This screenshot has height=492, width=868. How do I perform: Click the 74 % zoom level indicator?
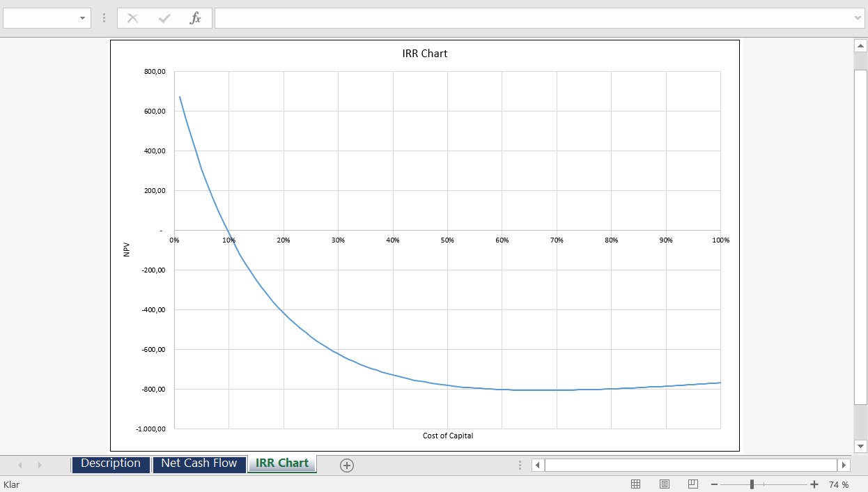pos(837,484)
